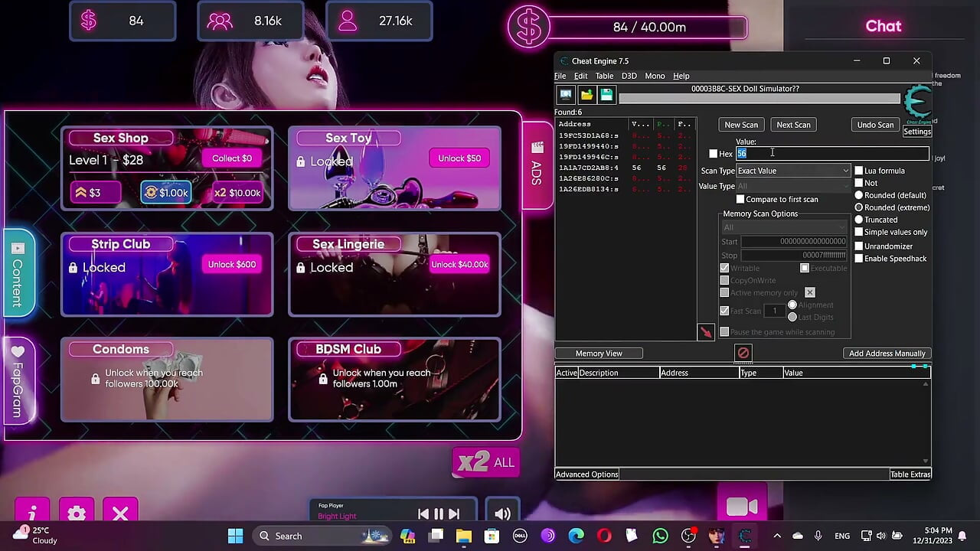Viewport: 980px width, 551px height.
Task: Open the memory region dropdown showing All
Action: coord(786,227)
